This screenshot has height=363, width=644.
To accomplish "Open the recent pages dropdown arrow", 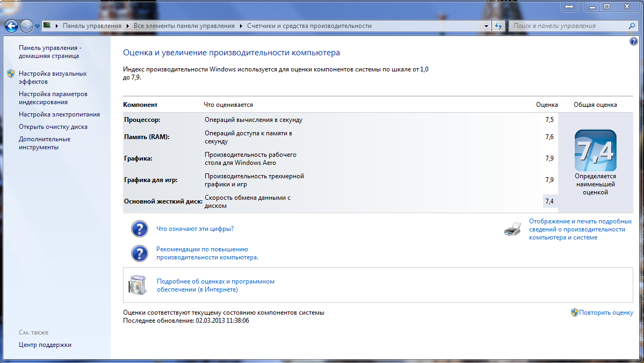I will [x=37, y=26].
